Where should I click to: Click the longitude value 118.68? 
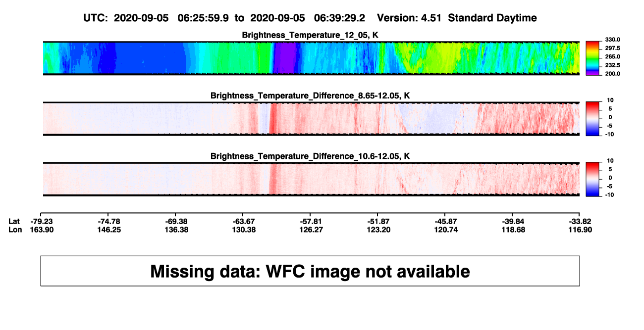(x=513, y=230)
